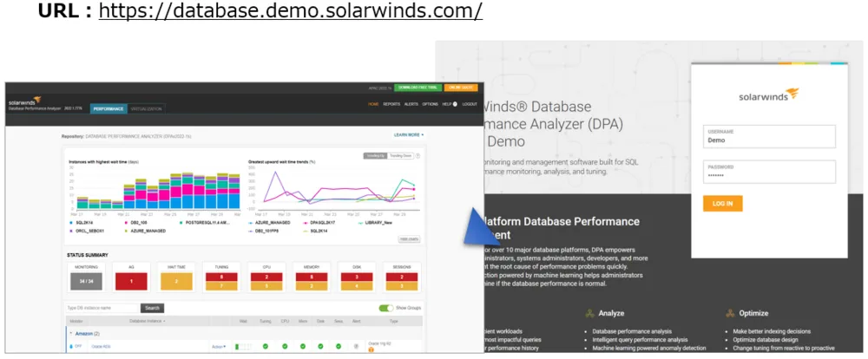This screenshot has width=868, height=359.
Task: Click the SolarWinds logo in the DPA header
Action: pyautogui.click(x=25, y=101)
